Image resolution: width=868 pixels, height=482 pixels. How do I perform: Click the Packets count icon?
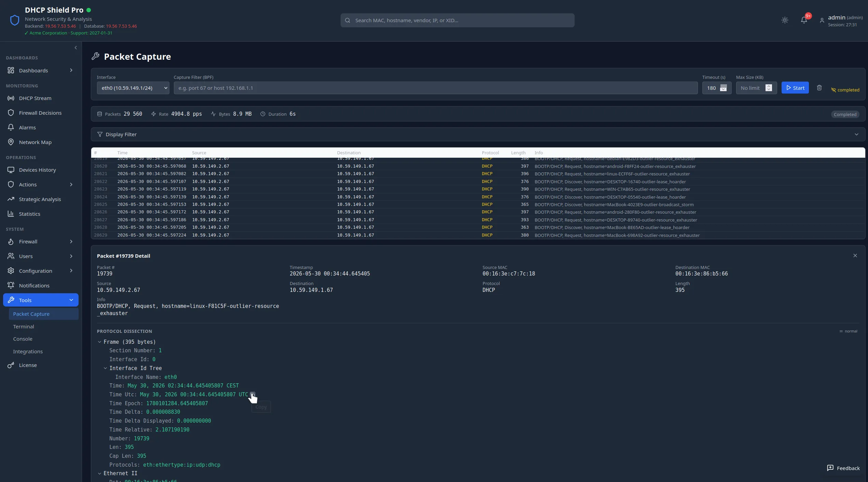coord(99,114)
